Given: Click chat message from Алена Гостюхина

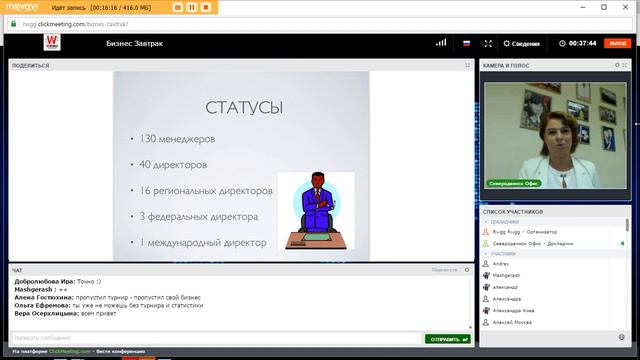Looking at the screenshot, I should 107,298.
